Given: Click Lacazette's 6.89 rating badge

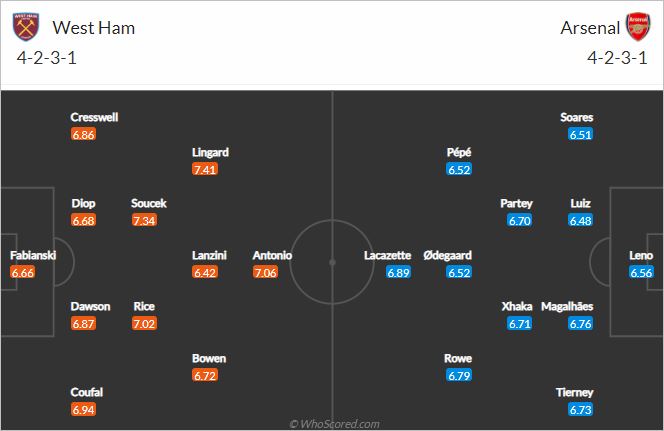Looking at the screenshot, I should coord(398,272).
